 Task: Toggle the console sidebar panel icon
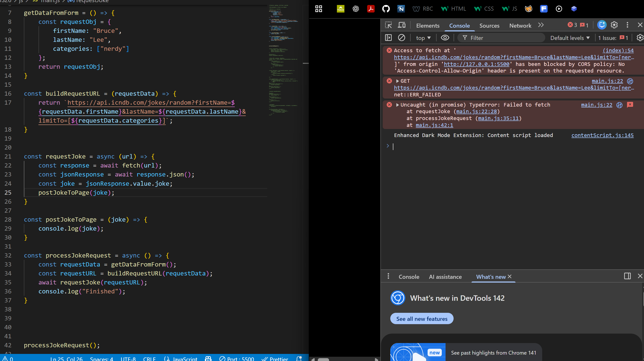pos(388,38)
